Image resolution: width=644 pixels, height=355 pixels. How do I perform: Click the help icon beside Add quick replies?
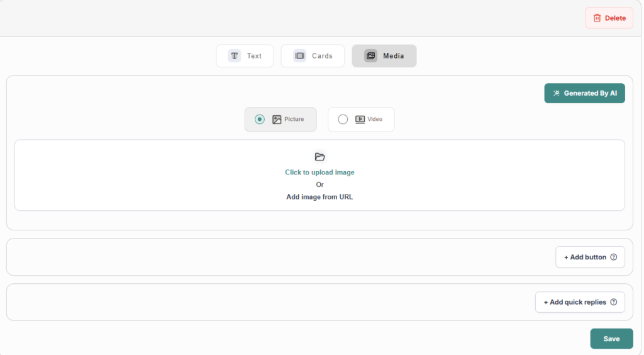point(613,302)
